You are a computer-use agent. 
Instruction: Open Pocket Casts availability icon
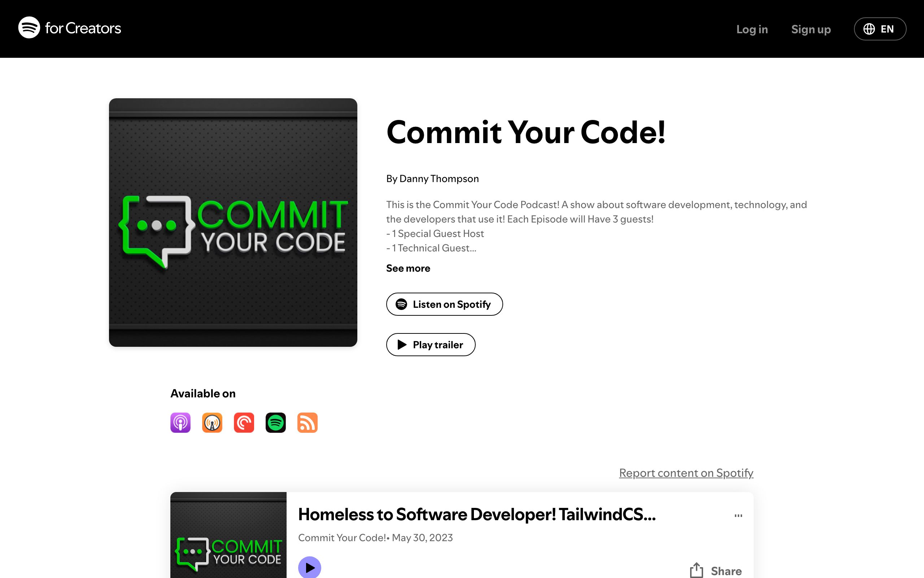[x=244, y=422]
